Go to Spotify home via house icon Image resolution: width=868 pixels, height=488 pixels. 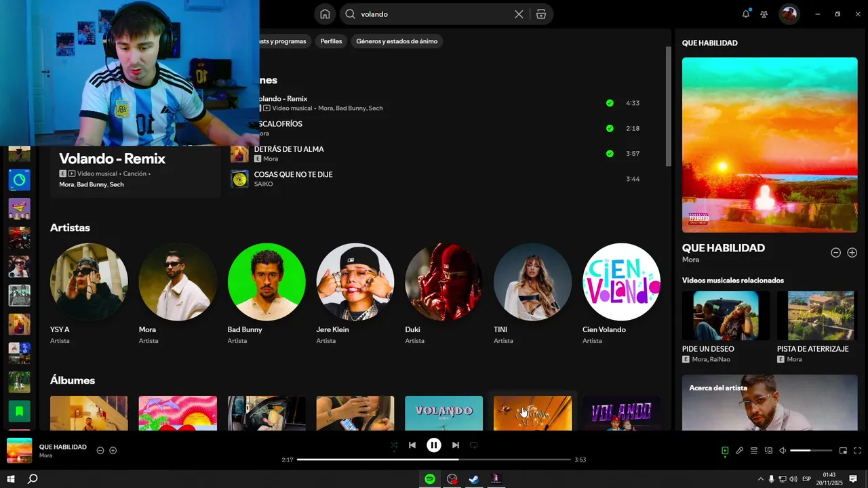coord(325,14)
